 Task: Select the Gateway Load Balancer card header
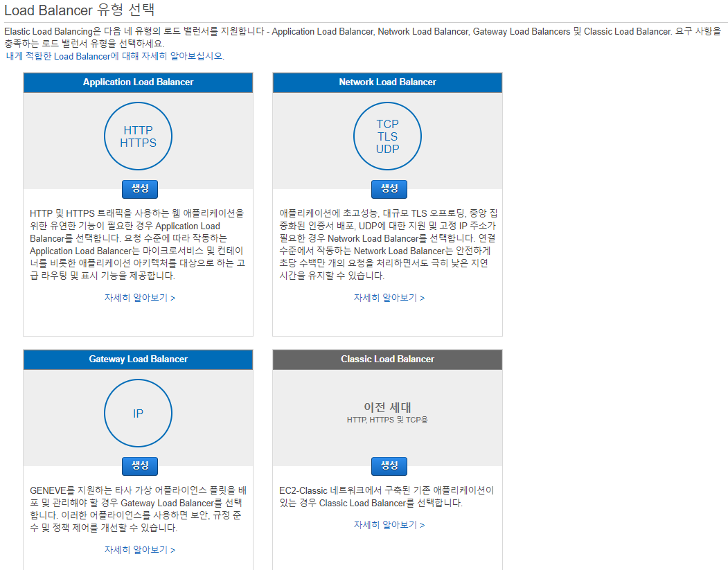pos(138,359)
